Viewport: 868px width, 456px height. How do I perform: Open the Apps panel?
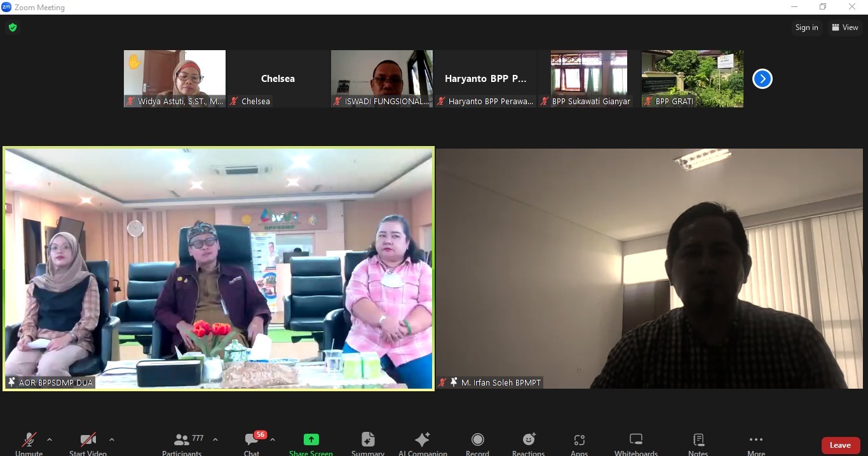coord(579,443)
